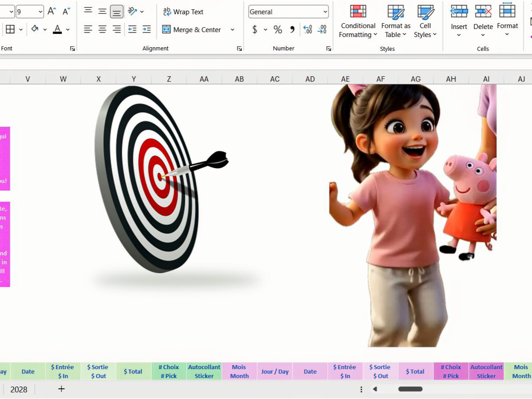532x399 pixels.
Task: Toggle Wrap Text
Action: click(x=183, y=12)
